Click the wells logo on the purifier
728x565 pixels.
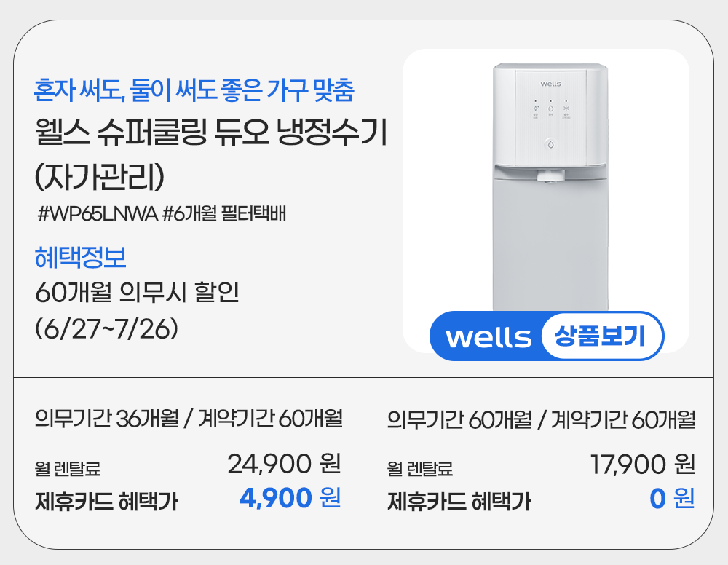pyautogui.click(x=549, y=74)
